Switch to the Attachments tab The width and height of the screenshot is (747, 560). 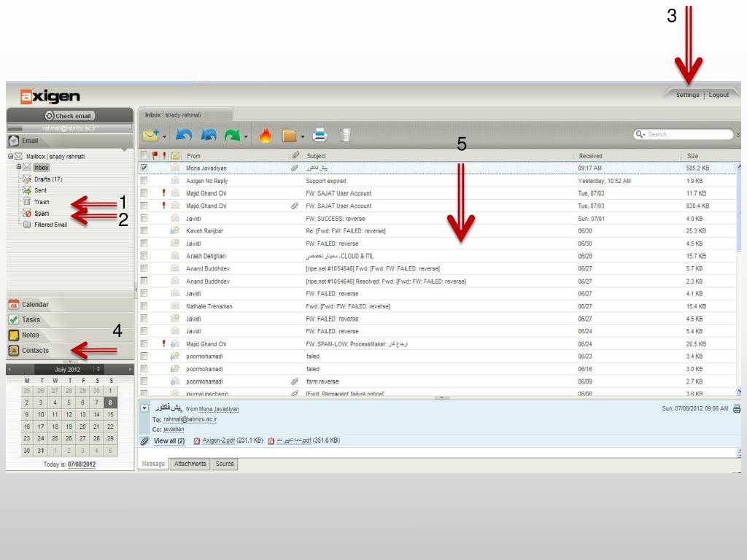(190, 463)
